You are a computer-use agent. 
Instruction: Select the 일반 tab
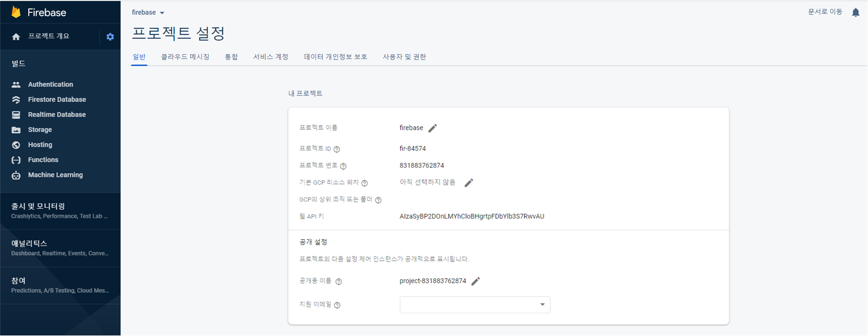(139, 57)
